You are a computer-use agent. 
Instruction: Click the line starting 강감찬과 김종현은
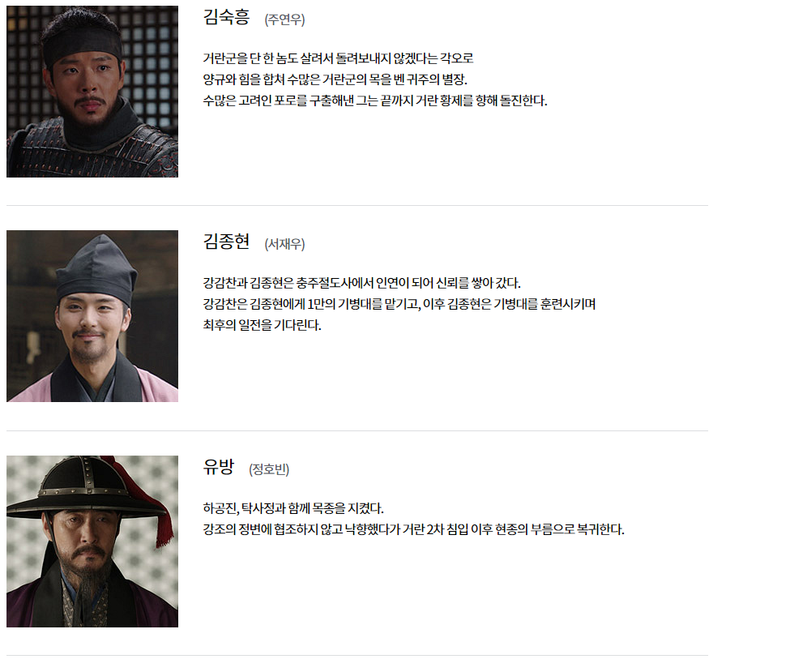point(362,283)
